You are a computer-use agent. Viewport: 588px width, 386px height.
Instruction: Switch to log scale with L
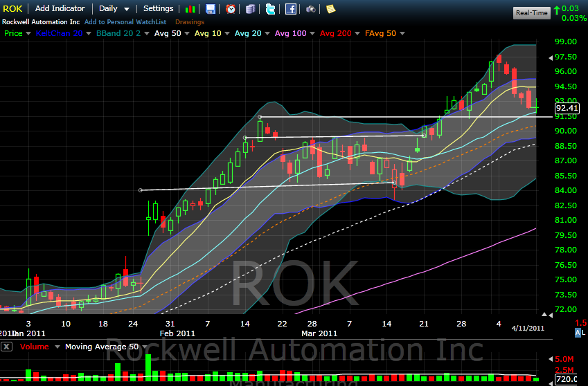(584, 333)
